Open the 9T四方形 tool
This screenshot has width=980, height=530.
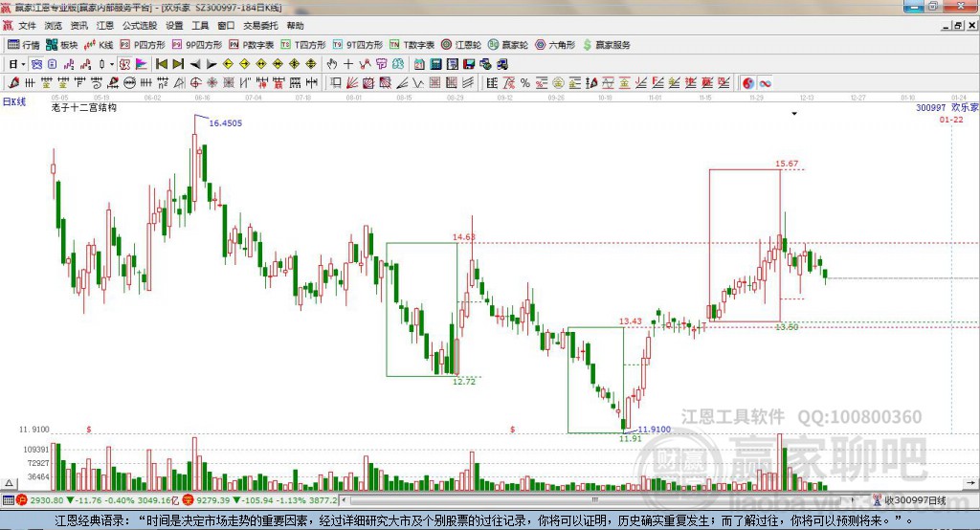[358, 45]
